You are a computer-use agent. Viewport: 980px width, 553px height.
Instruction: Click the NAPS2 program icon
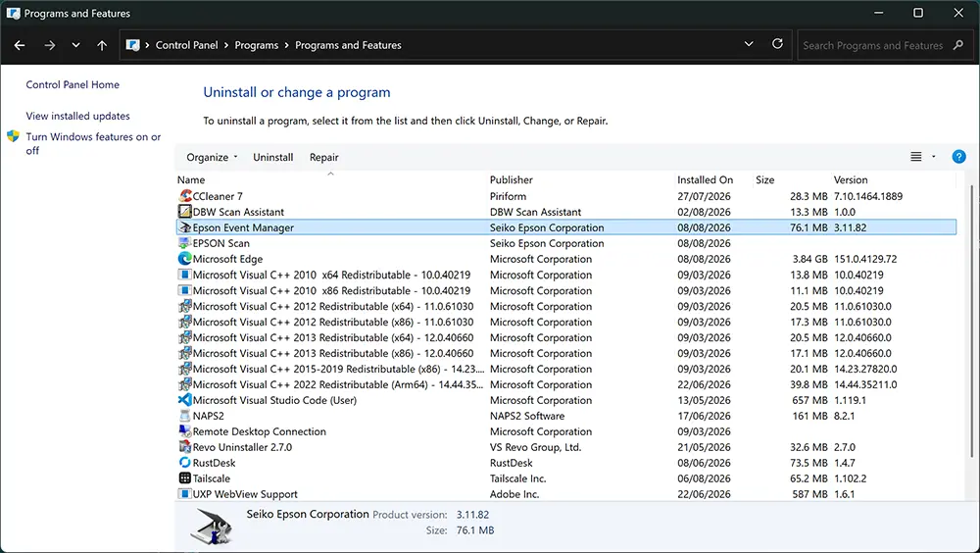(x=185, y=416)
